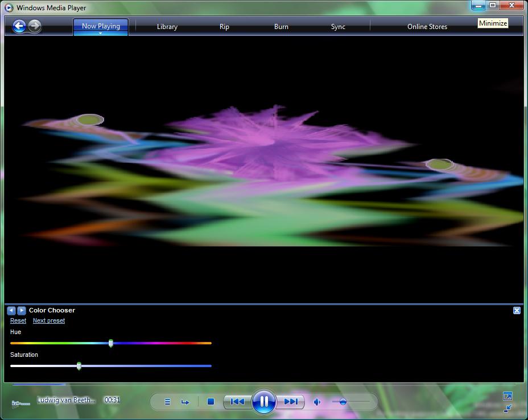Toggle shuffle mode on

168,402
